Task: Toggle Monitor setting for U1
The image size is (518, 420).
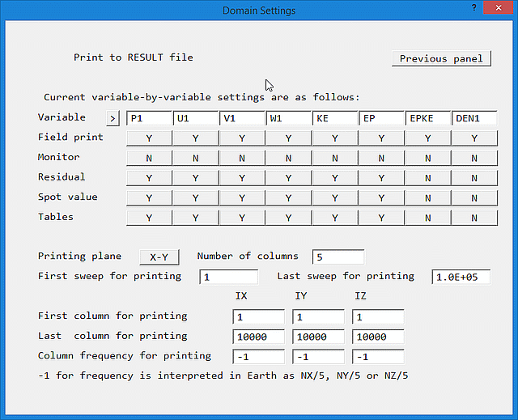Action: point(195,158)
